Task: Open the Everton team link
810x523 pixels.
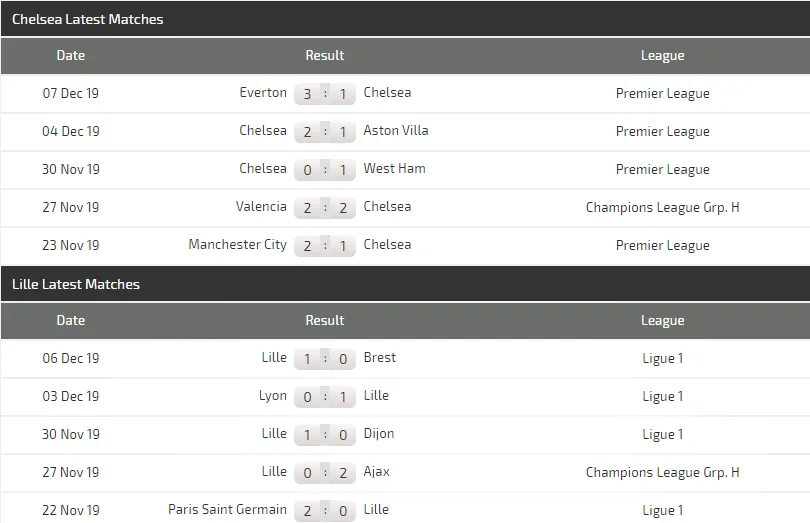Action: [263, 93]
